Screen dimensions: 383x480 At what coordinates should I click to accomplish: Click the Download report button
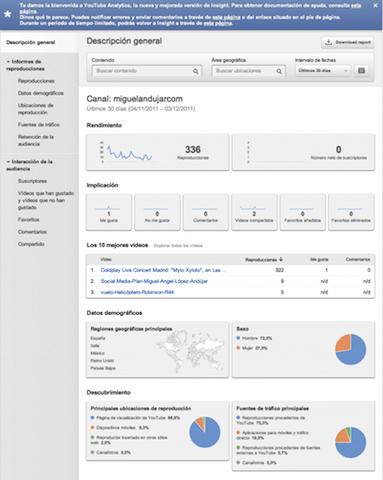click(x=348, y=42)
